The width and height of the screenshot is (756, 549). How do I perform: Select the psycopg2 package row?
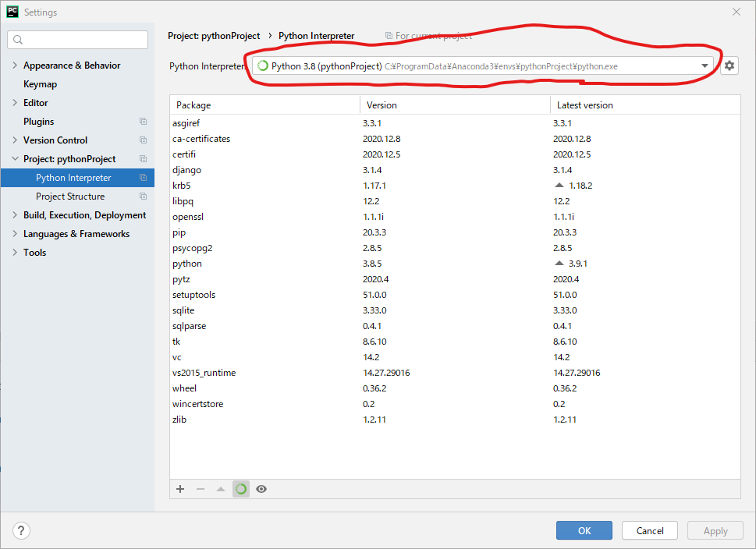[x=455, y=248]
